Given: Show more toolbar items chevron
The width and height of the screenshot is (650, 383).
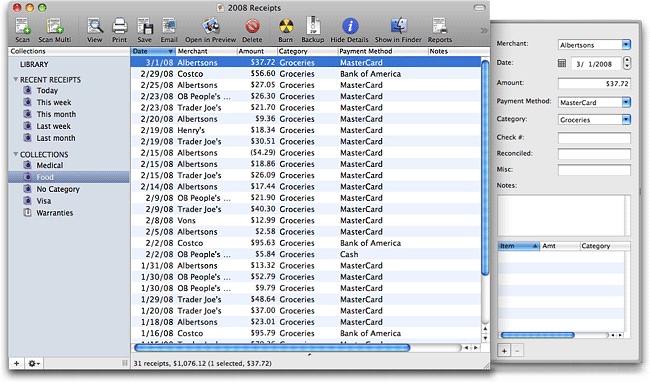Looking at the screenshot, I should 484,30.
